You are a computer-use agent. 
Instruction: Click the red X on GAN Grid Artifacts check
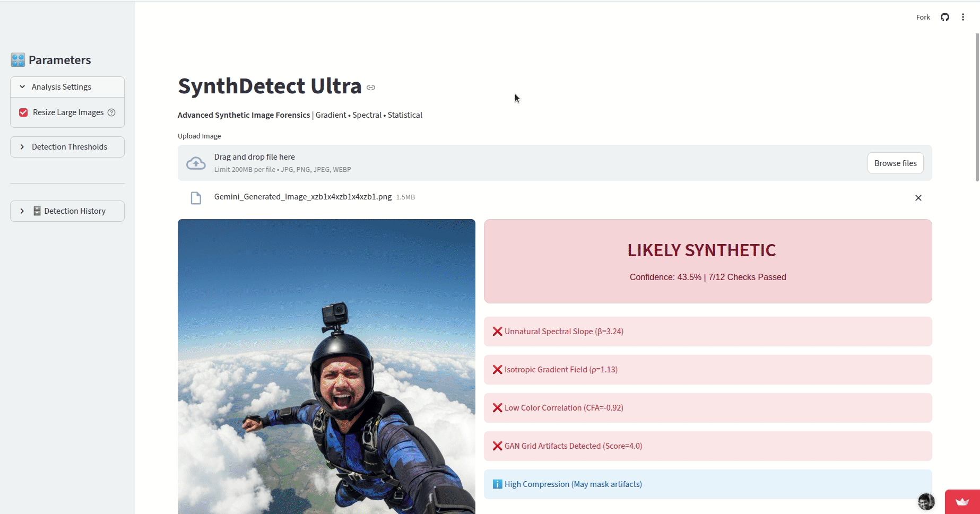[497, 446]
